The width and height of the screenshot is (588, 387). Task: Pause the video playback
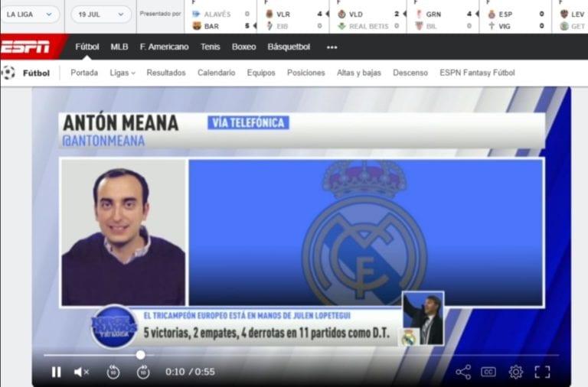coord(56,372)
